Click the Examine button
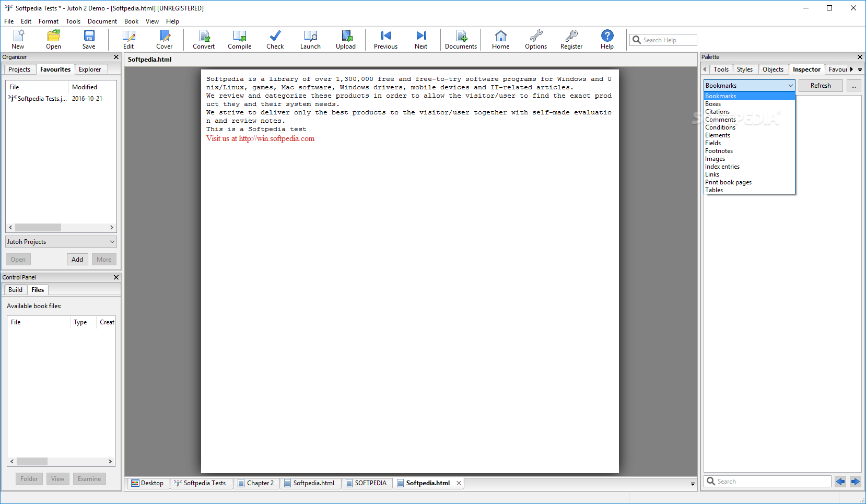 pyautogui.click(x=89, y=479)
